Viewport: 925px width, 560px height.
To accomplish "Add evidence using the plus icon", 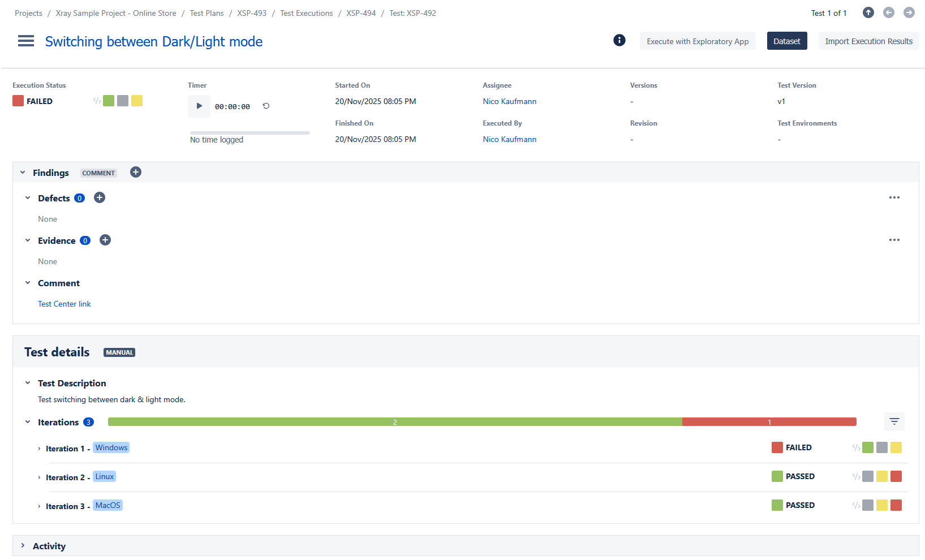I will tap(105, 240).
